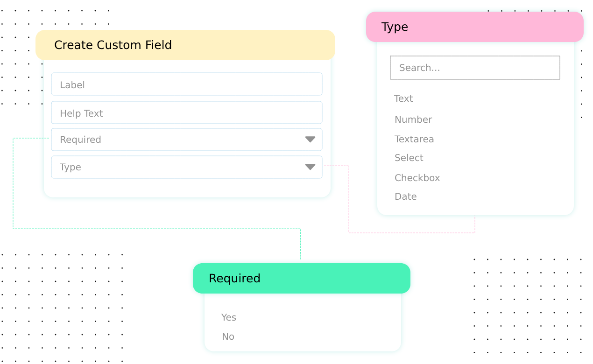This screenshot has height=364, width=593.
Task: Click the Required dropdown chevron arrow
Action: (x=311, y=140)
